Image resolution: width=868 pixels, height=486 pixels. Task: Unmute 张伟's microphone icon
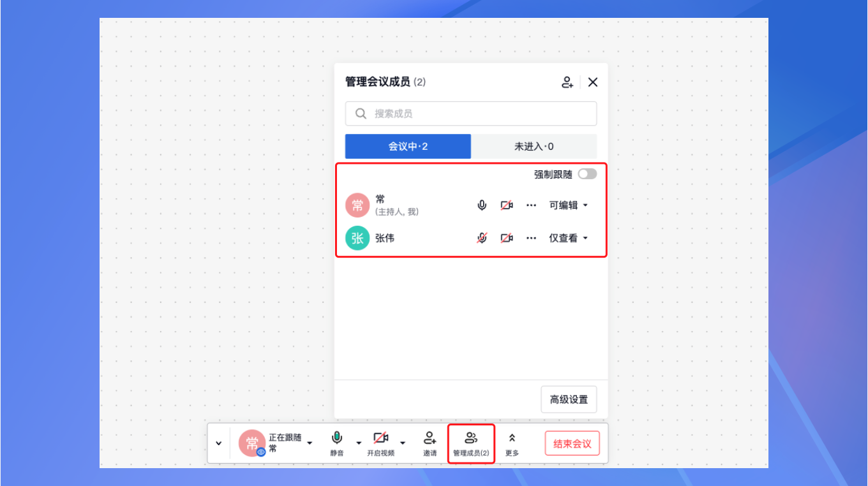[x=482, y=238]
